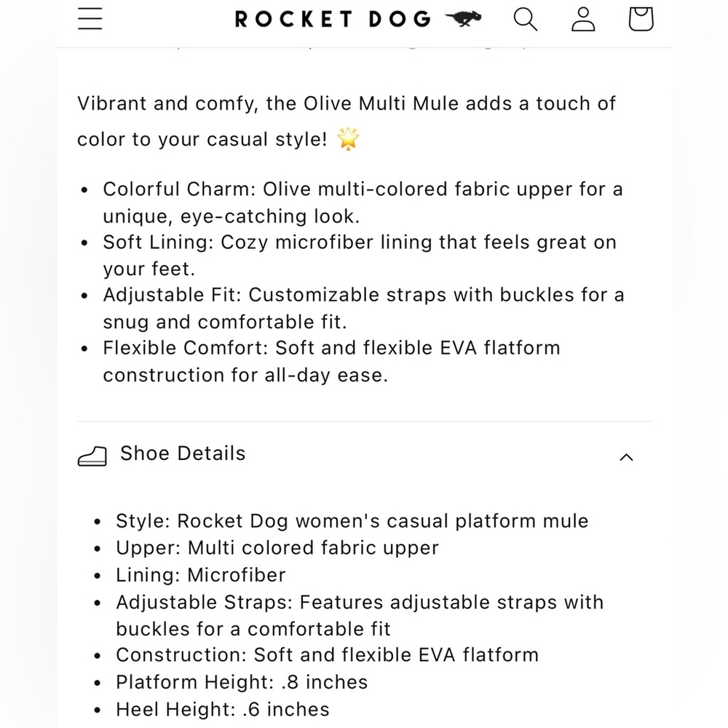The image size is (728, 728).
Task: Click the Olive Multi Mule intro paragraph
Action: [347, 121]
